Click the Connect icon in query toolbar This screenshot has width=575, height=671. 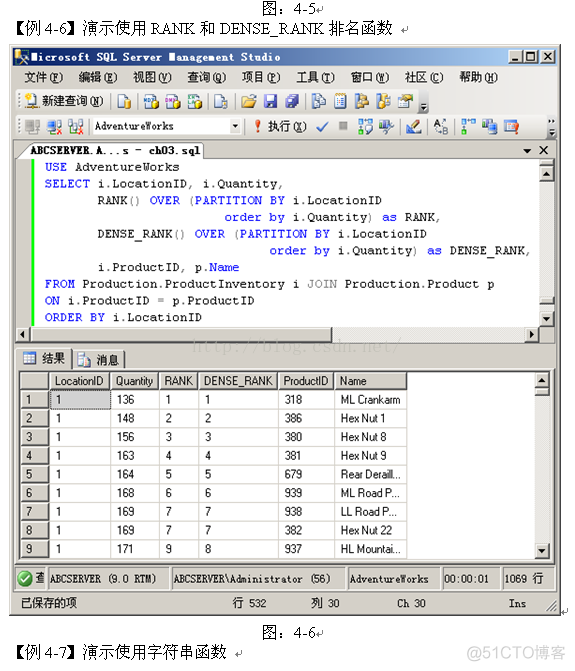32,127
